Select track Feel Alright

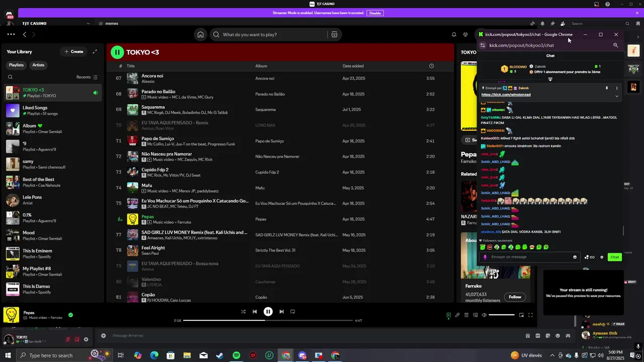pos(279,250)
